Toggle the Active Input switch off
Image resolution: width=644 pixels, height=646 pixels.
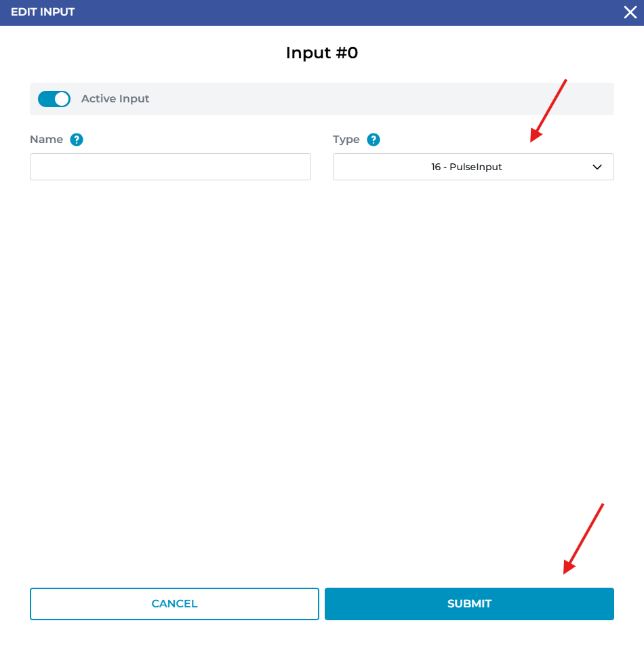(x=54, y=99)
